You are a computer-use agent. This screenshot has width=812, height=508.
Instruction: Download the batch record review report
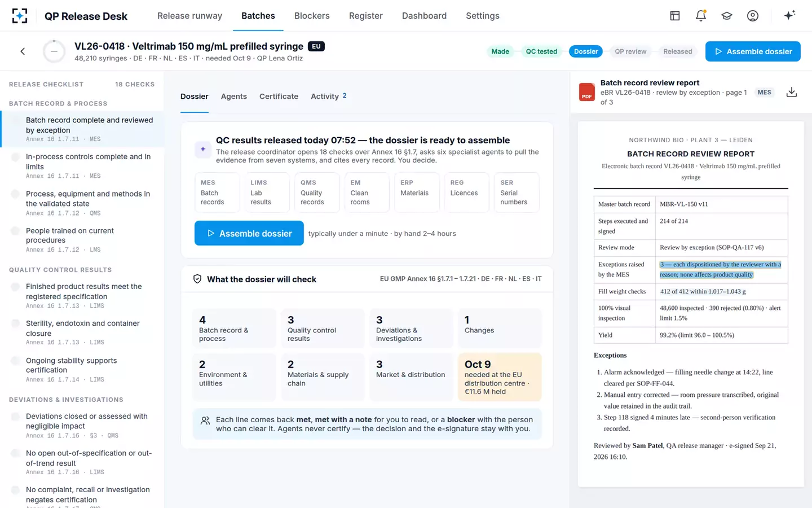792,92
